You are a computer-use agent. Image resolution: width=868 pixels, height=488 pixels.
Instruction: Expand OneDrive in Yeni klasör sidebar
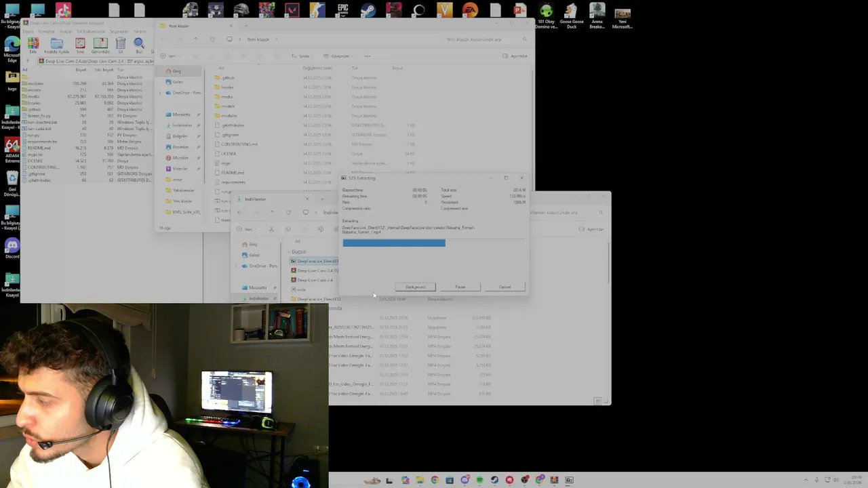pyautogui.click(x=161, y=92)
